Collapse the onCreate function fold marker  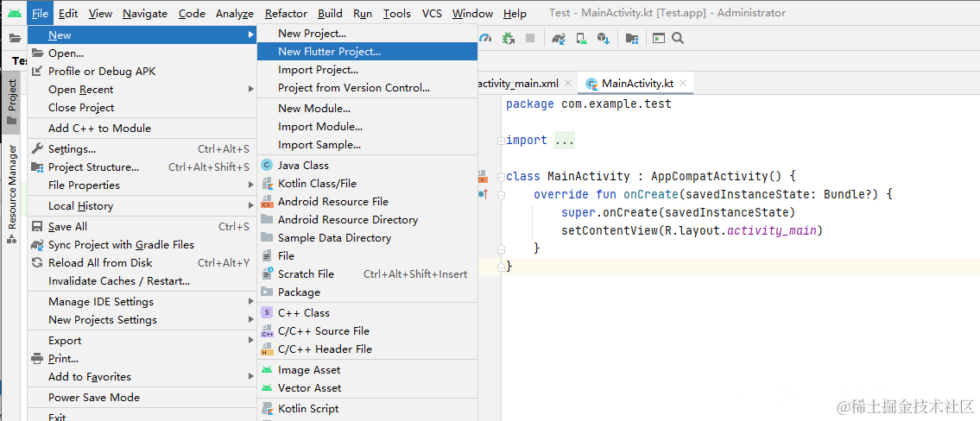pyautogui.click(x=501, y=195)
